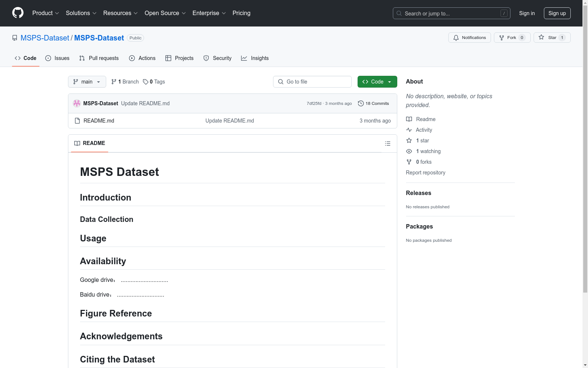Viewport: 588px width, 368px height.
Task: Open the Update README.md message in file row
Action: [x=230, y=121]
